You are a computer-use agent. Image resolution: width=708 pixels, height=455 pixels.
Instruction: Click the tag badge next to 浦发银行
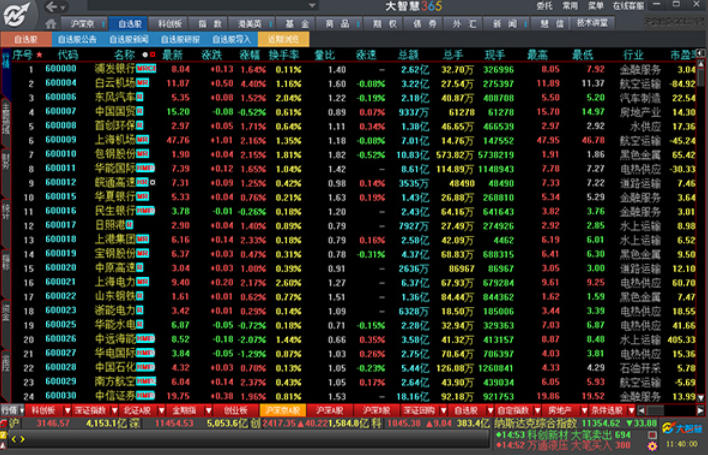[x=146, y=69]
